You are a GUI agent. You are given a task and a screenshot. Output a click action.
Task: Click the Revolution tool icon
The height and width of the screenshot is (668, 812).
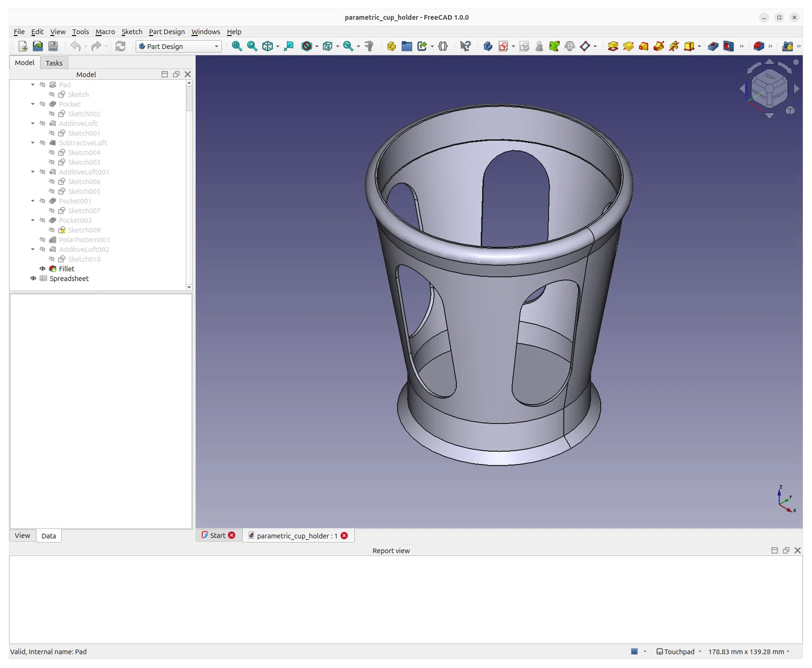(628, 46)
